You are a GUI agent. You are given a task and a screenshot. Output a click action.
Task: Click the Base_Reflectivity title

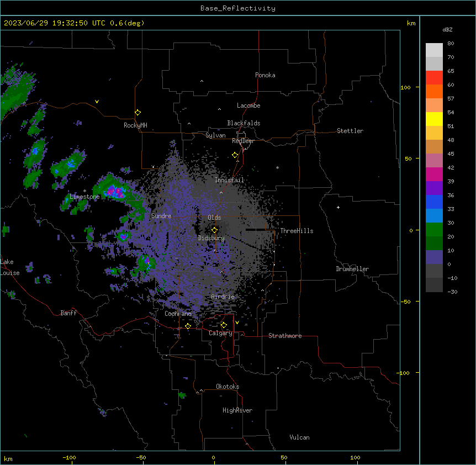point(238,8)
